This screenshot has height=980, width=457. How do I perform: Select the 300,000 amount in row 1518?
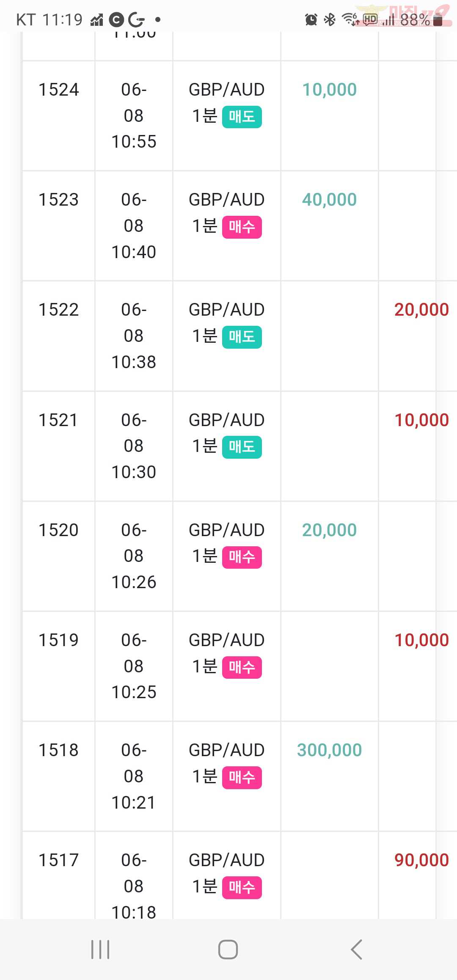coord(329,750)
